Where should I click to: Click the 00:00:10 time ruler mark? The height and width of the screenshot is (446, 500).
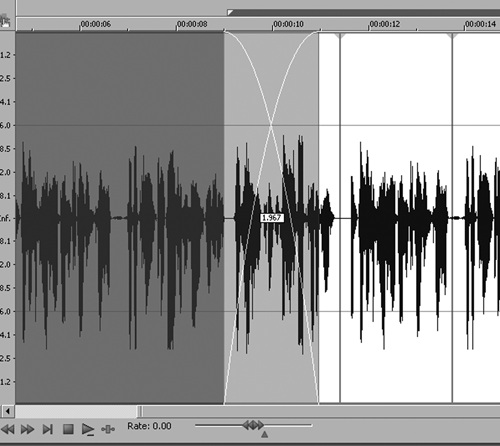288,24
